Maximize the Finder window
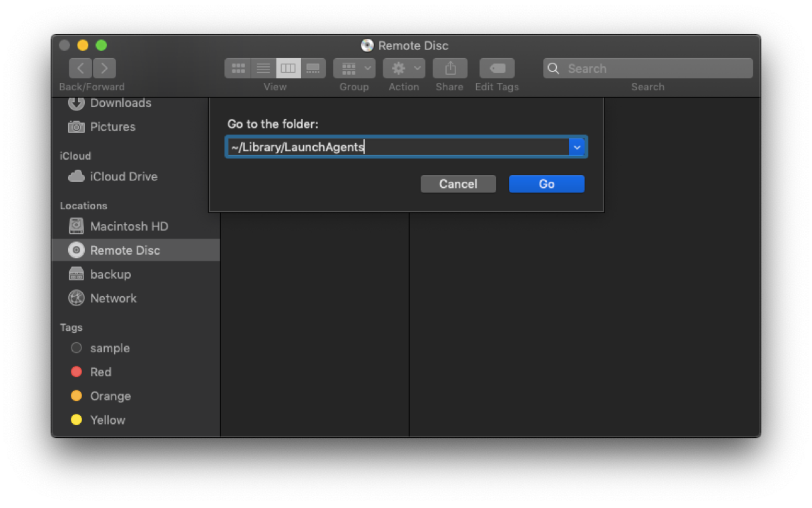This screenshot has width=812, height=508. [101, 45]
